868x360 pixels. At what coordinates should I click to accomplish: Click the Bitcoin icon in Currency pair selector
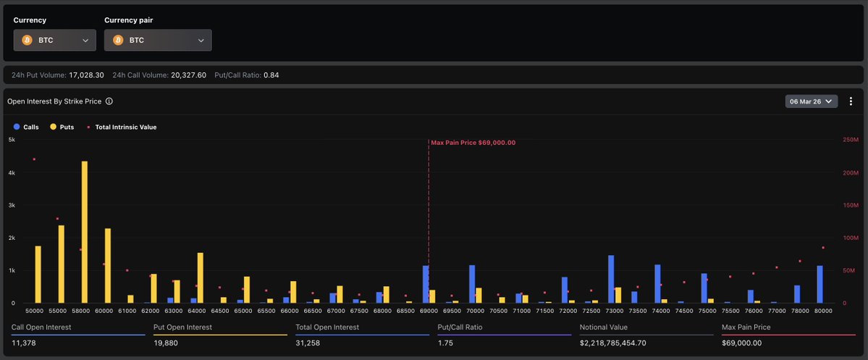coord(118,41)
